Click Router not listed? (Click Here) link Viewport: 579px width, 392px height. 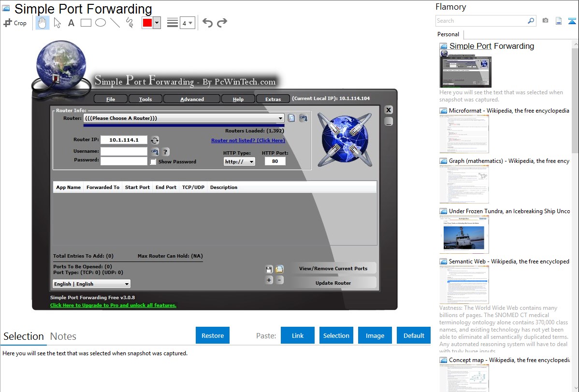(x=248, y=140)
